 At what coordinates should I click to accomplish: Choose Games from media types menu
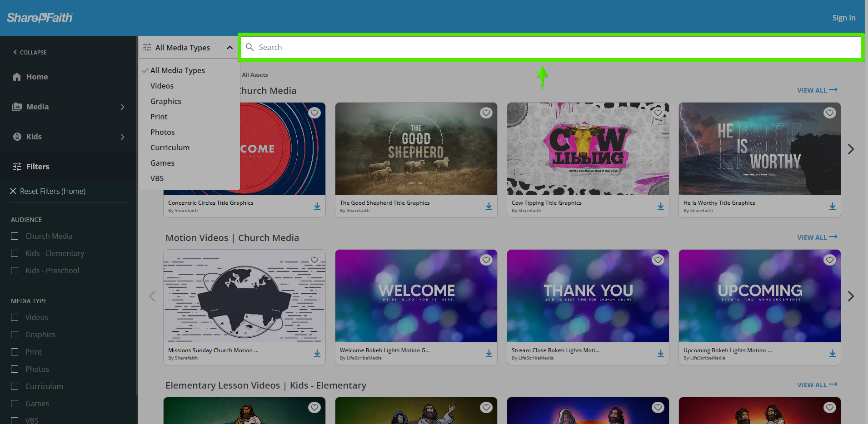[x=163, y=163]
